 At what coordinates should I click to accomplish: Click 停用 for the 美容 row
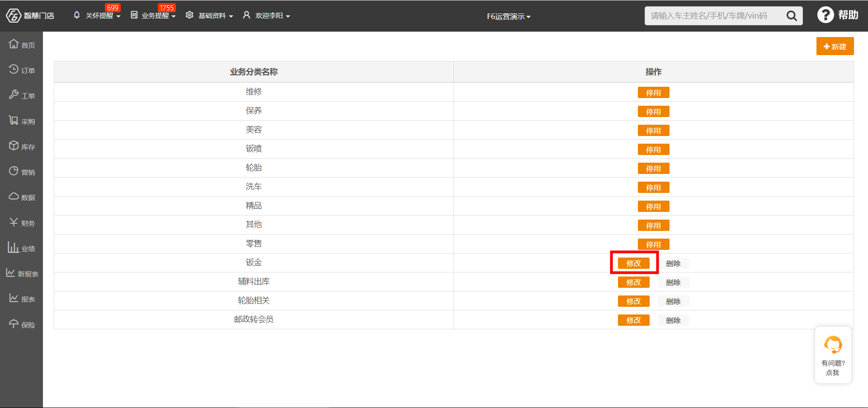653,131
